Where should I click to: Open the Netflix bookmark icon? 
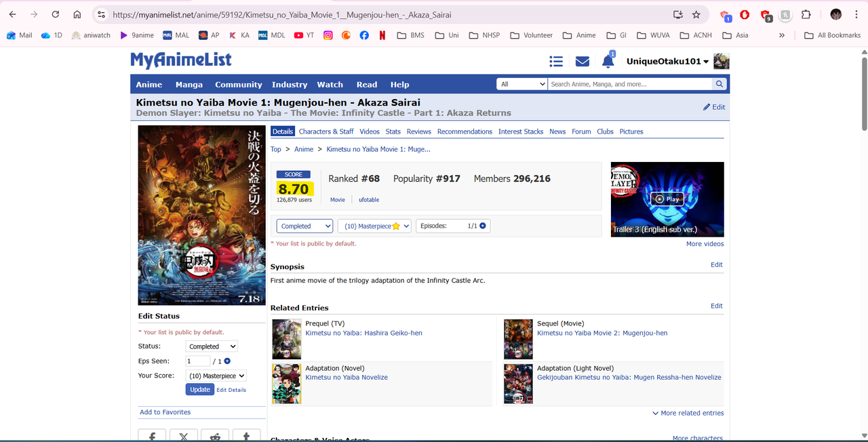click(x=382, y=35)
